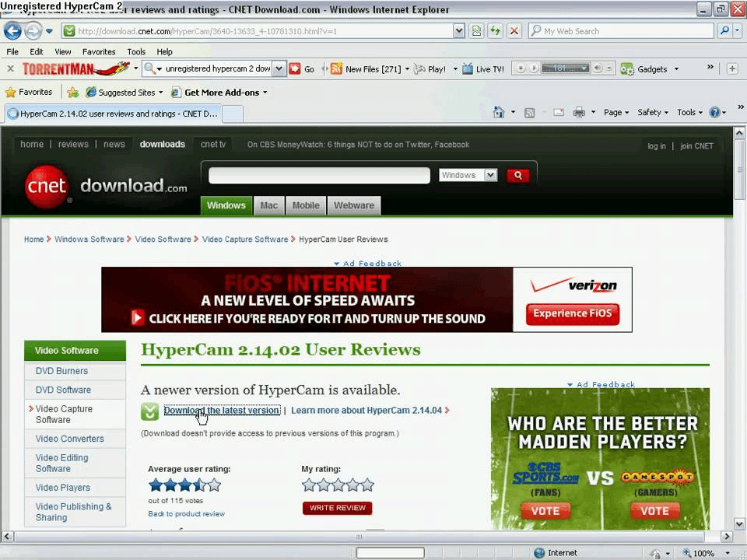747x560 pixels.
Task: Click the Experience FiOS ad button
Action: click(572, 314)
